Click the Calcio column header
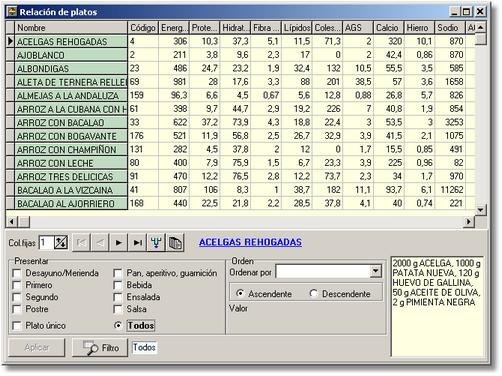The height and width of the screenshot is (376, 502). pos(389,28)
